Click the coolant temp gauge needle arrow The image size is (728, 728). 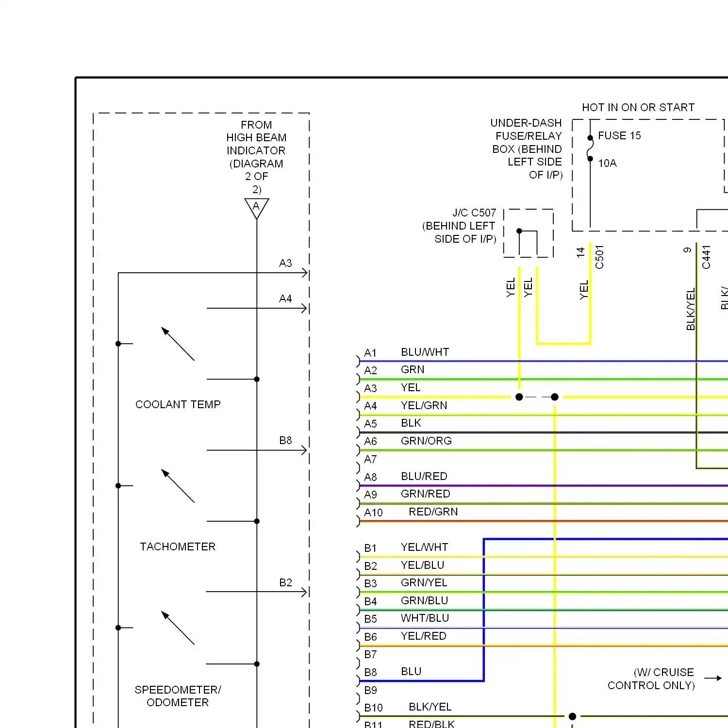pos(178,344)
